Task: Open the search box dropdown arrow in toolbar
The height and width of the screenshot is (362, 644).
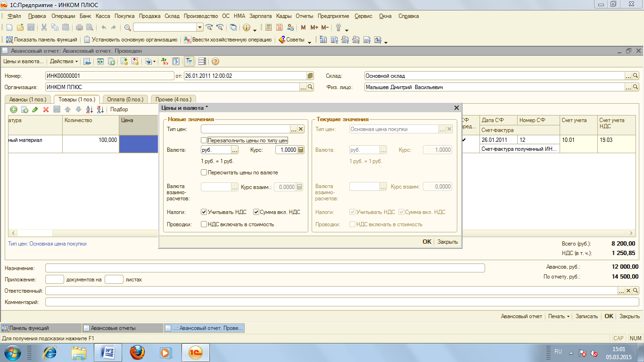Action: [x=200, y=27]
